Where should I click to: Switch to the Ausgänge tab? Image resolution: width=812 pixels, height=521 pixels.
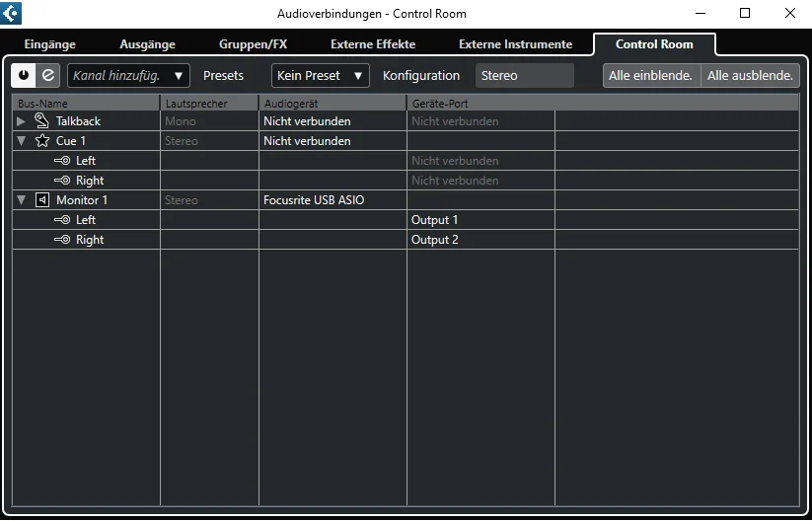coord(148,44)
